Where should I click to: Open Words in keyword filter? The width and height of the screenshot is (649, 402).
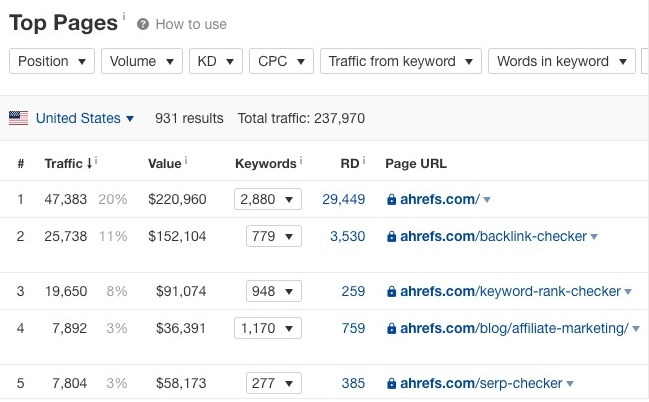(x=562, y=61)
